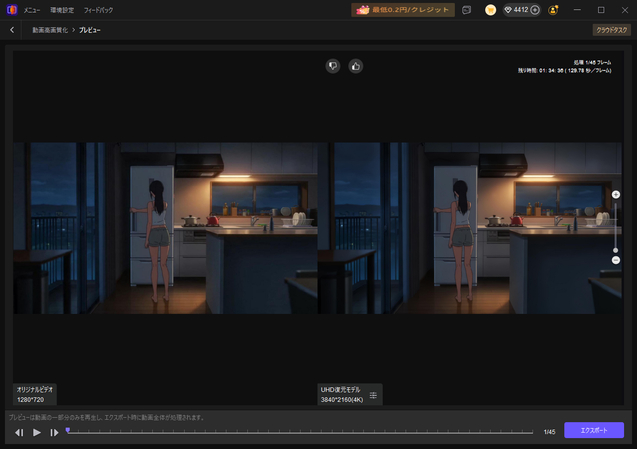
Task: Minimize the application window
Action: (x=577, y=10)
